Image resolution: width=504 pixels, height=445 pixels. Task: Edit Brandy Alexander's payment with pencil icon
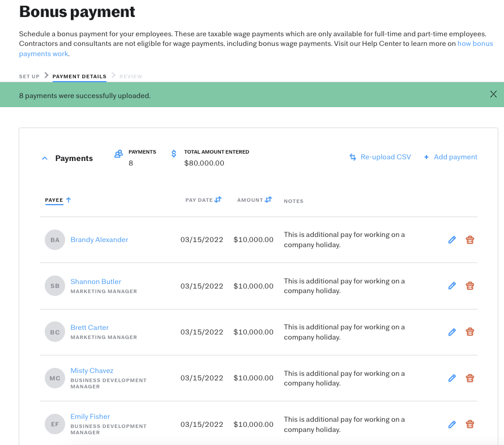[x=452, y=240]
